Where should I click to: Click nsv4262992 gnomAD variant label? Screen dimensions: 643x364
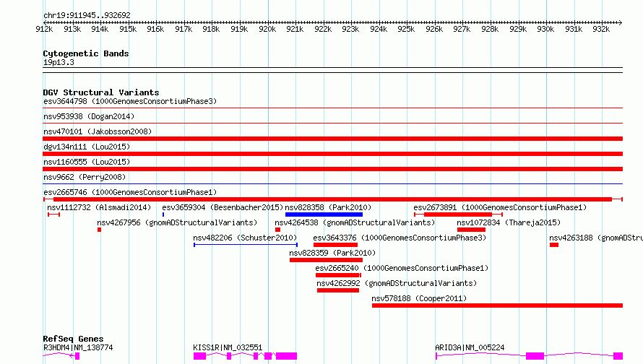click(x=397, y=283)
